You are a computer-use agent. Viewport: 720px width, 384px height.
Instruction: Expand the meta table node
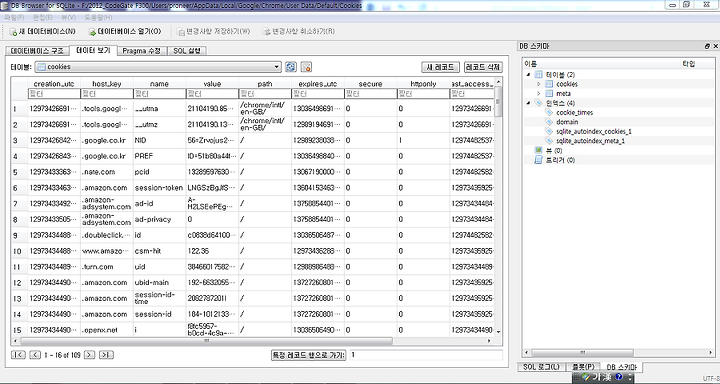tap(539, 93)
